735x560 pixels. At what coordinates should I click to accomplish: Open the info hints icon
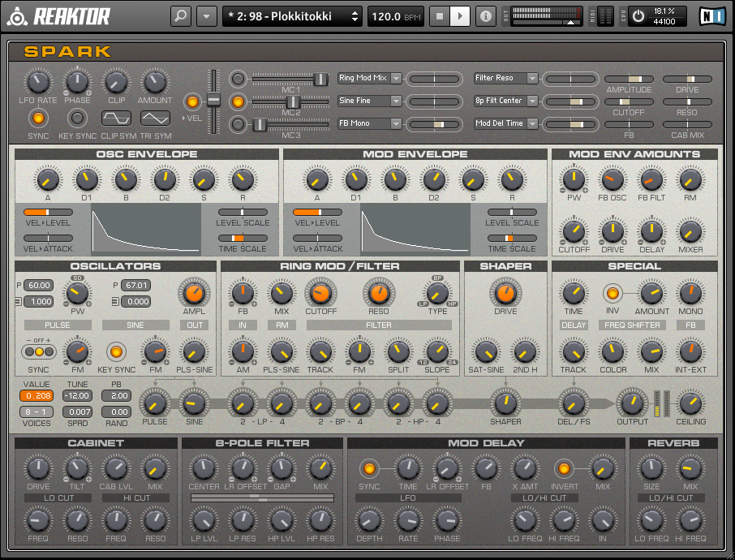(486, 16)
